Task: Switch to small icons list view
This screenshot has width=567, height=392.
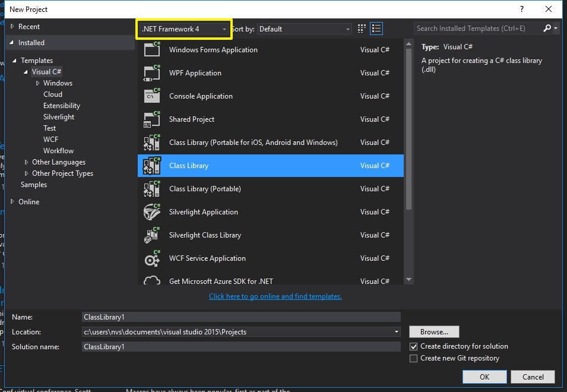Action: point(376,29)
